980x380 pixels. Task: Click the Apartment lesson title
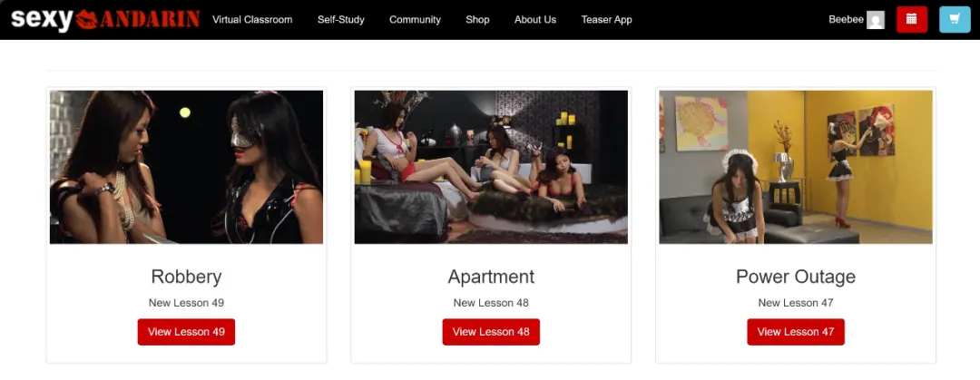click(491, 277)
